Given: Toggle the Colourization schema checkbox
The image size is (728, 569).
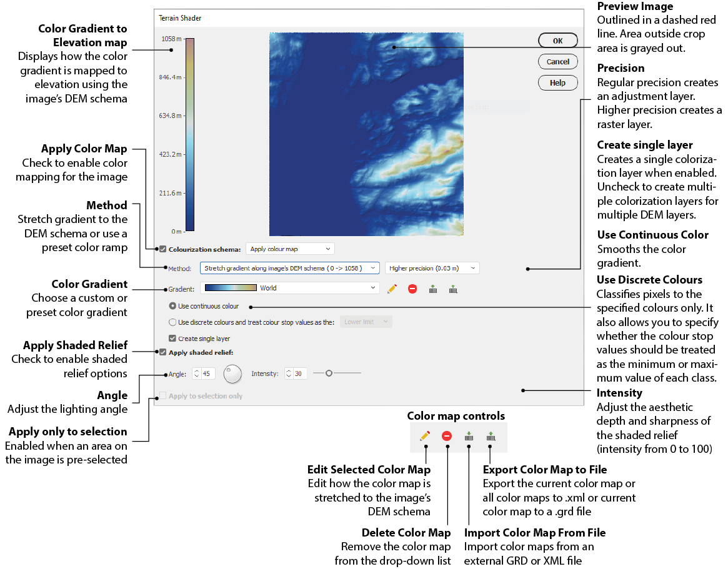Looking at the screenshot, I should (x=163, y=249).
